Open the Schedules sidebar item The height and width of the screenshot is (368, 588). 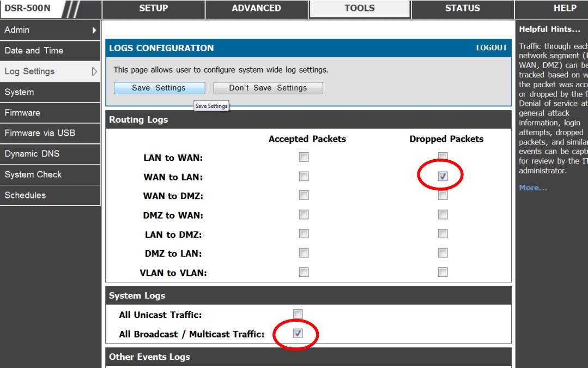25,195
